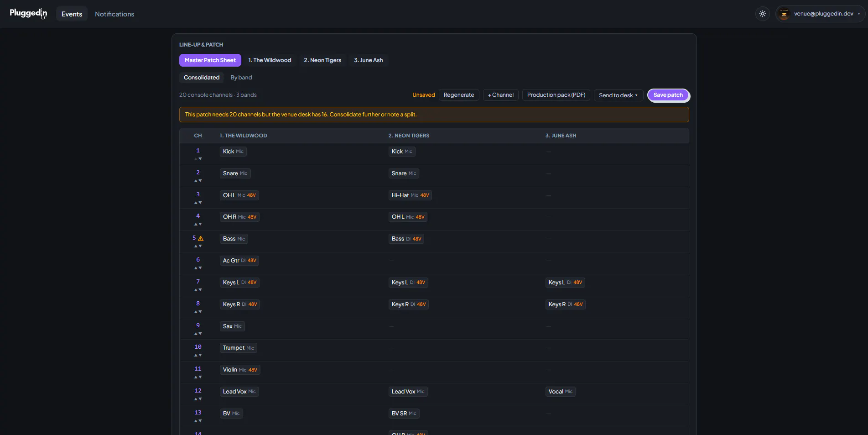This screenshot has height=435, width=868.
Task: Add a channel with +Channel button
Action: point(501,95)
